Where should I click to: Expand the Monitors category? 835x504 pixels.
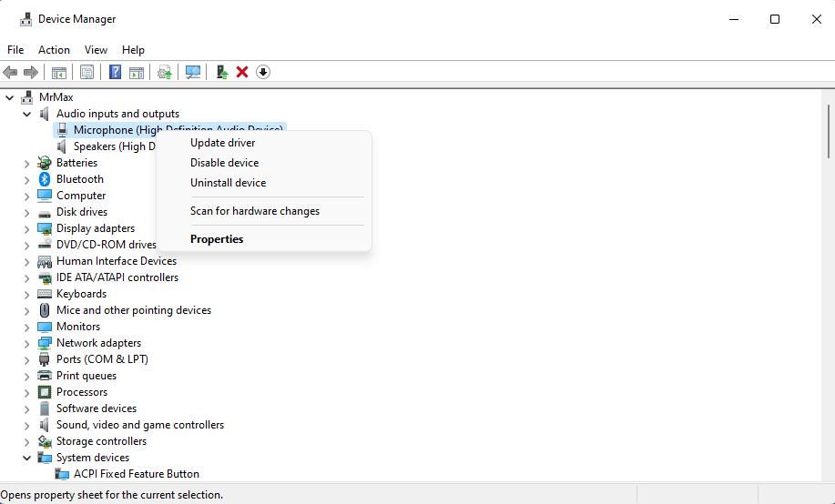[x=26, y=328]
